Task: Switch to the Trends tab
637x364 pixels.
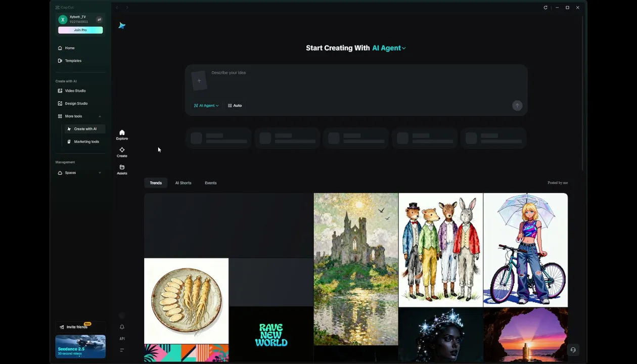Action: click(156, 183)
